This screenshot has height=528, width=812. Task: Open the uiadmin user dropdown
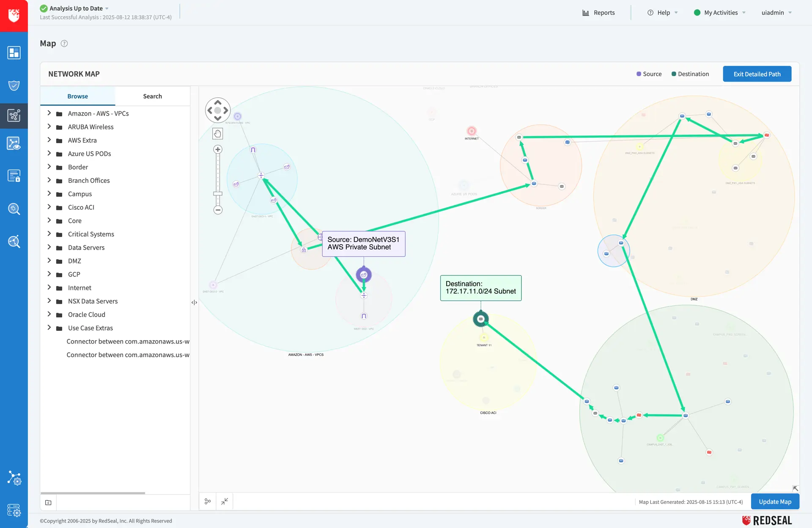[x=776, y=13]
